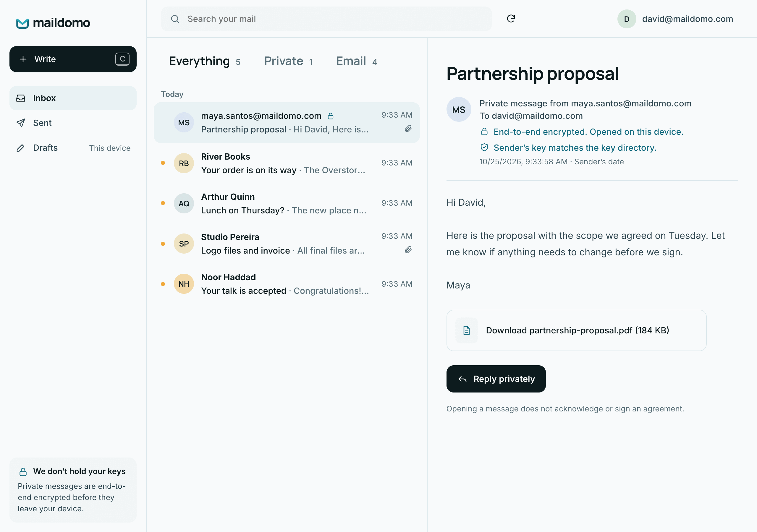
Task: Open the maya.santos Partnership proposal message
Action: (x=287, y=123)
